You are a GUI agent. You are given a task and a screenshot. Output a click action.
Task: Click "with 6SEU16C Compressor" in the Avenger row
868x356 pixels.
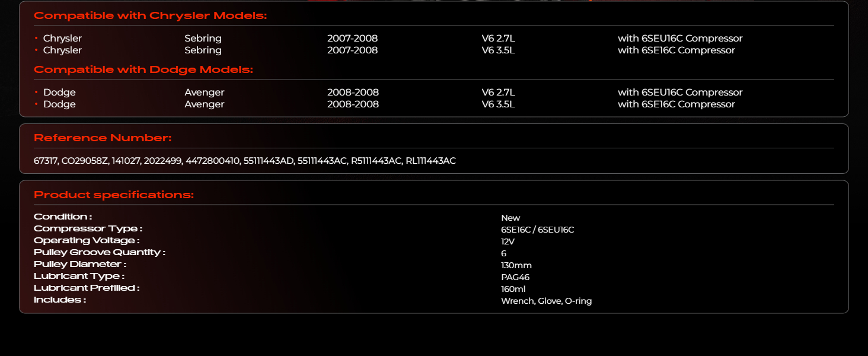pyautogui.click(x=680, y=93)
